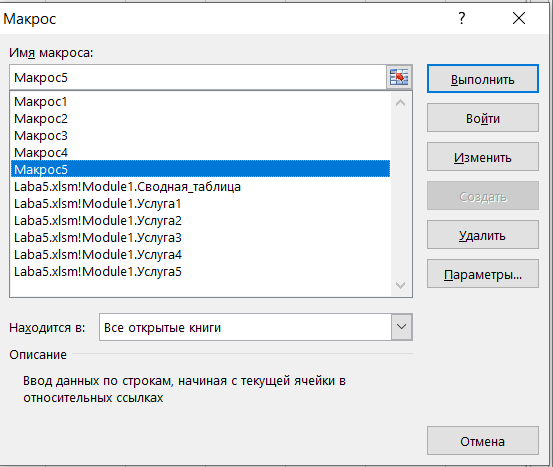Delete macro with the Удалить button
This screenshot has width=553, height=467.
tap(483, 235)
